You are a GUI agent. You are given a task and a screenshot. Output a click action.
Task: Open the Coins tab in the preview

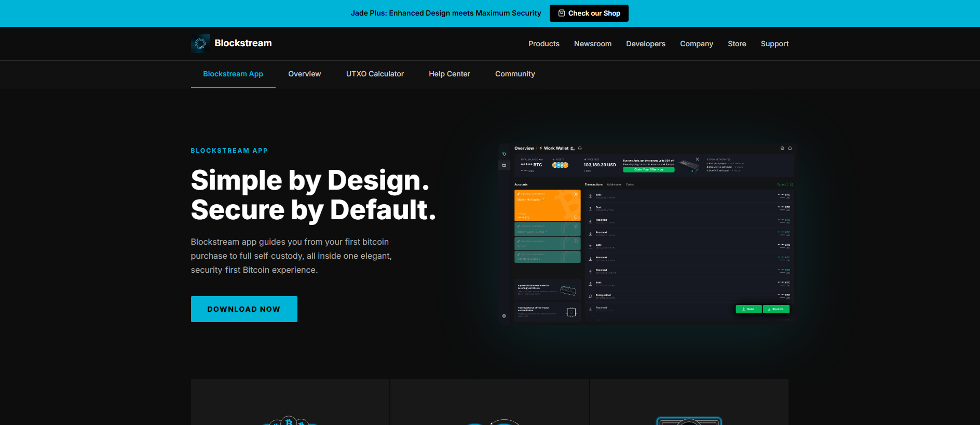coord(630,184)
